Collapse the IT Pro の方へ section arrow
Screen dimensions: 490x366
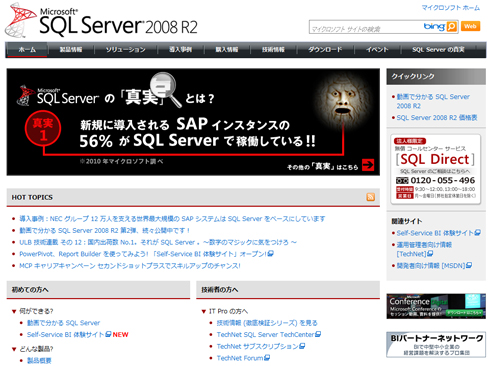[204, 311]
